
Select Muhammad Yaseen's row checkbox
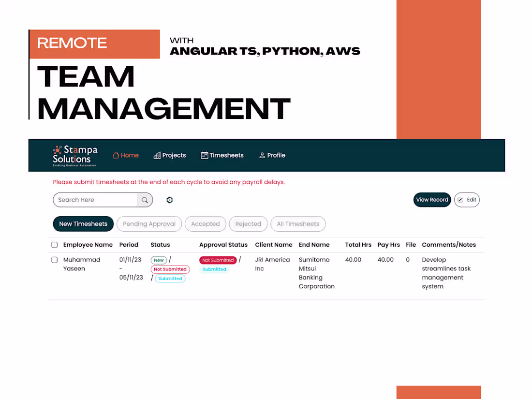click(54, 260)
